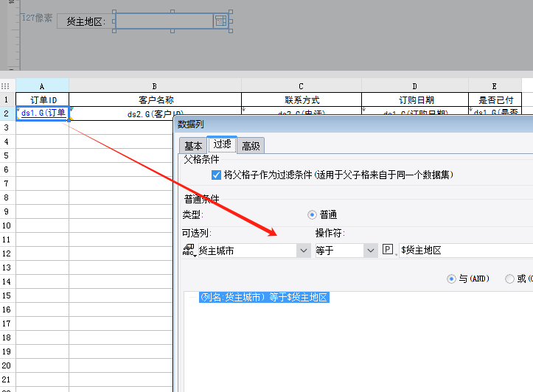This screenshot has width=533, height=392.
Task: Click the 数据列 dialog title bar
Action: pyautogui.click(x=354, y=125)
